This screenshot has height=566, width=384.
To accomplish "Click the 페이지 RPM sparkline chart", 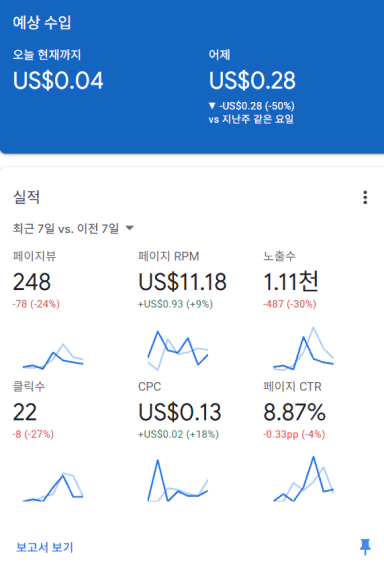I will 178,350.
